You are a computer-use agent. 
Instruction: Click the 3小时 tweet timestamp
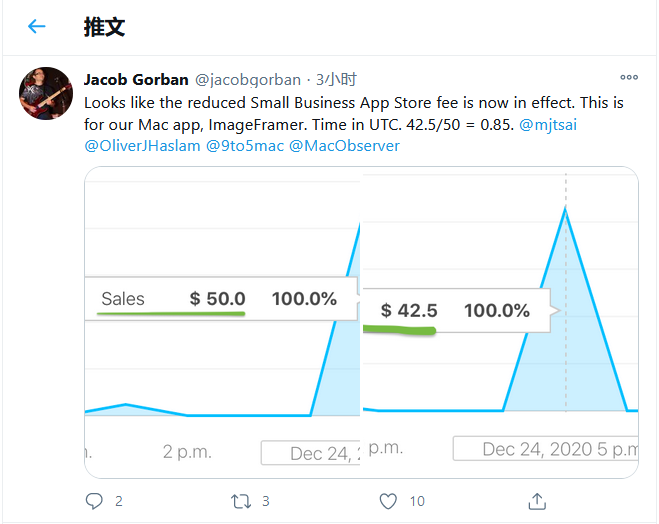(x=337, y=79)
